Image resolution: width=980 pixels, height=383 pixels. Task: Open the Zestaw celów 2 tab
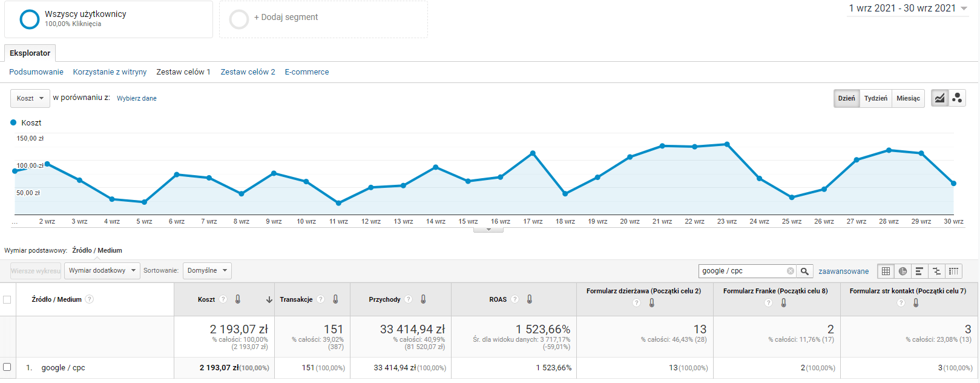(x=248, y=72)
